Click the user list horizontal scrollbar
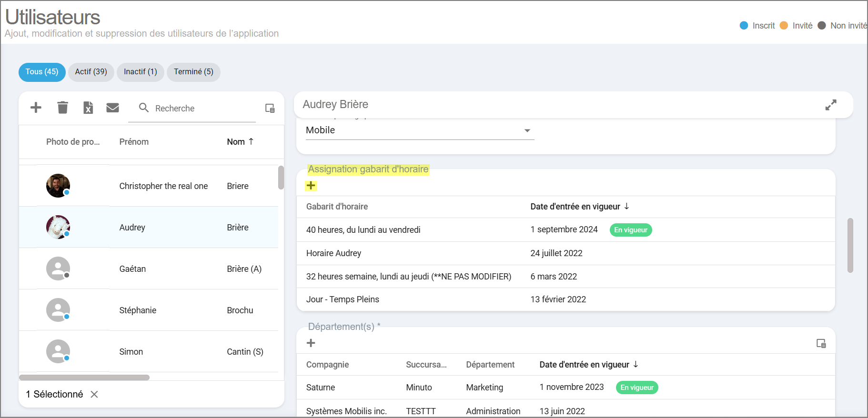868x418 pixels. pyautogui.click(x=84, y=378)
